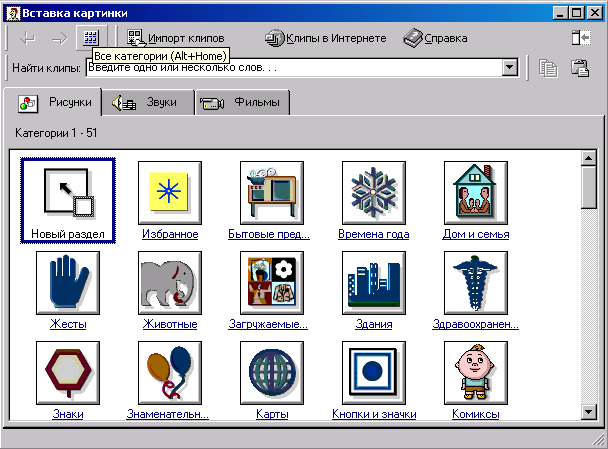Image resolution: width=608 pixels, height=449 pixels.
Task: Open the Избранное category icon
Action: tap(170, 193)
